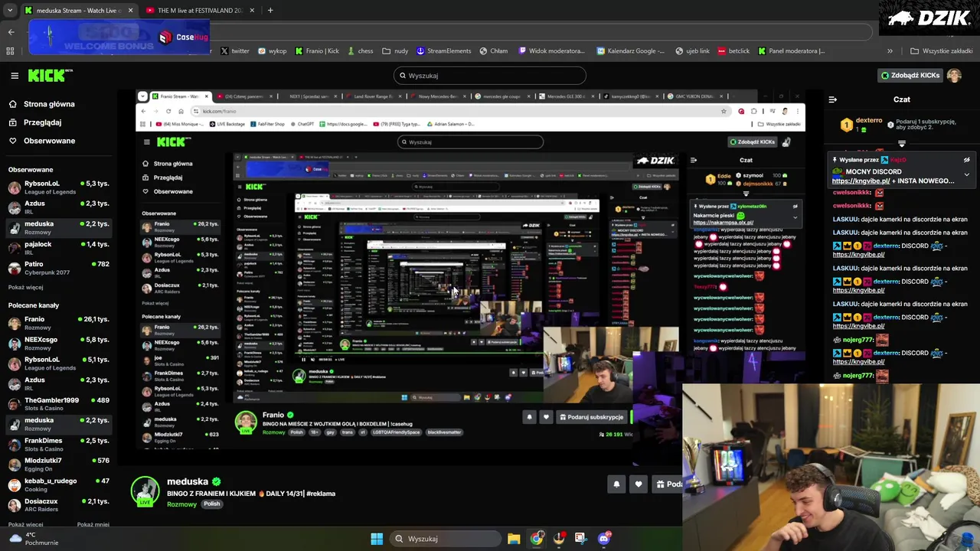This screenshot has height=551, width=980.
Task: Open Mlodziutki7 Egging On channel
Action: 58,465
